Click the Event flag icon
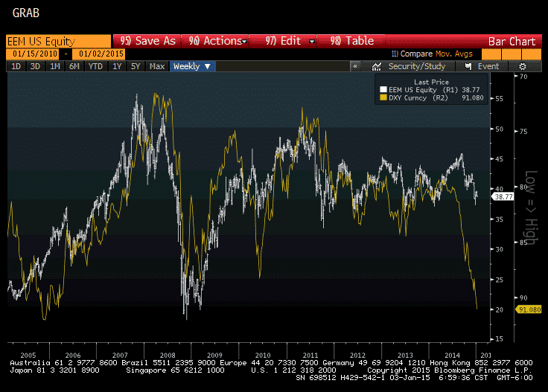548x392 pixels. [x=468, y=66]
